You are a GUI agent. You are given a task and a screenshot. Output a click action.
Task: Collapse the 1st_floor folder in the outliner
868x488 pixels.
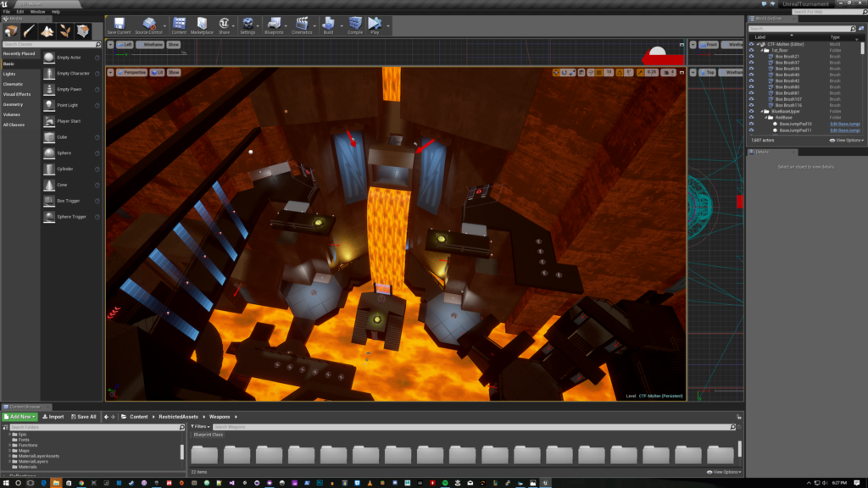[x=762, y=50]
